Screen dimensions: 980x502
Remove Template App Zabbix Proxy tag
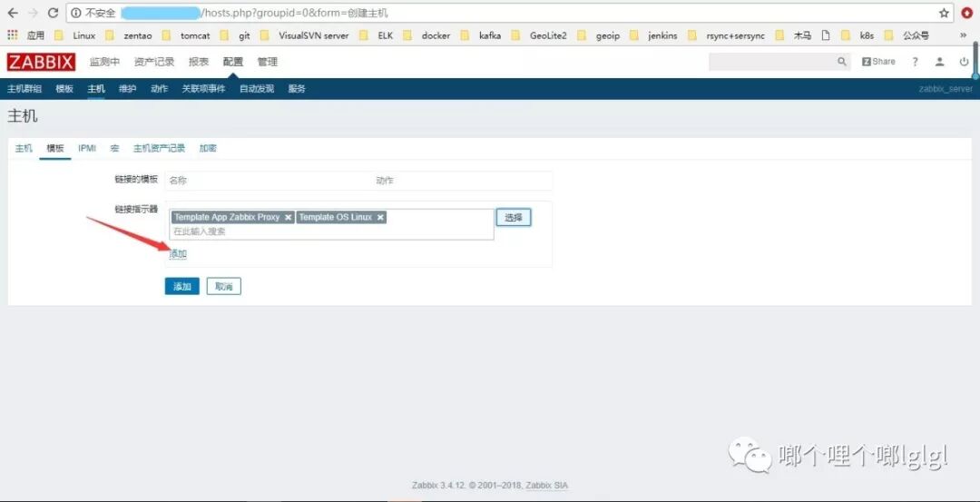click(x=288, y=218)
